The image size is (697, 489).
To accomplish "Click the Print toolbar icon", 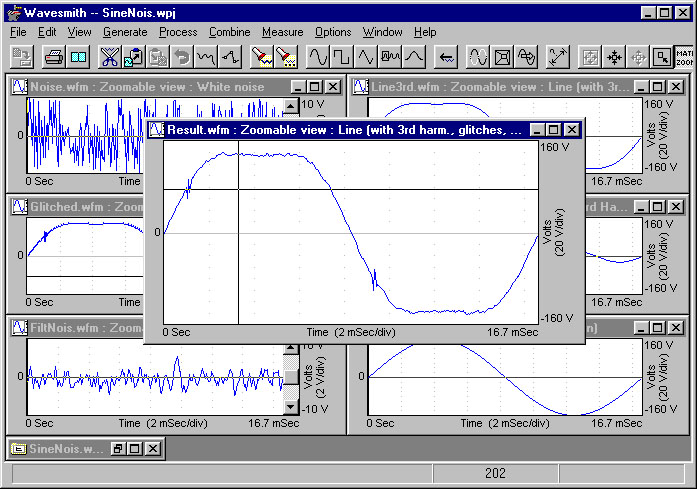I will (x=54, y=57).
